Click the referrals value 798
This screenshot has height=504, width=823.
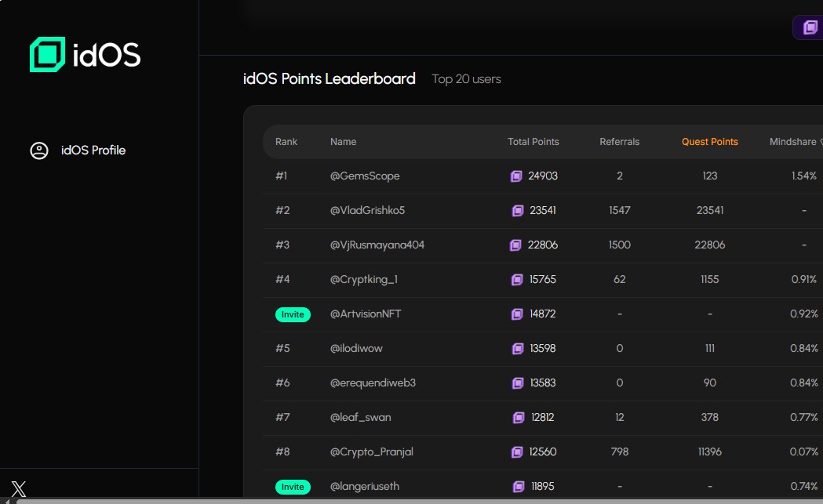tap(619, 452)
